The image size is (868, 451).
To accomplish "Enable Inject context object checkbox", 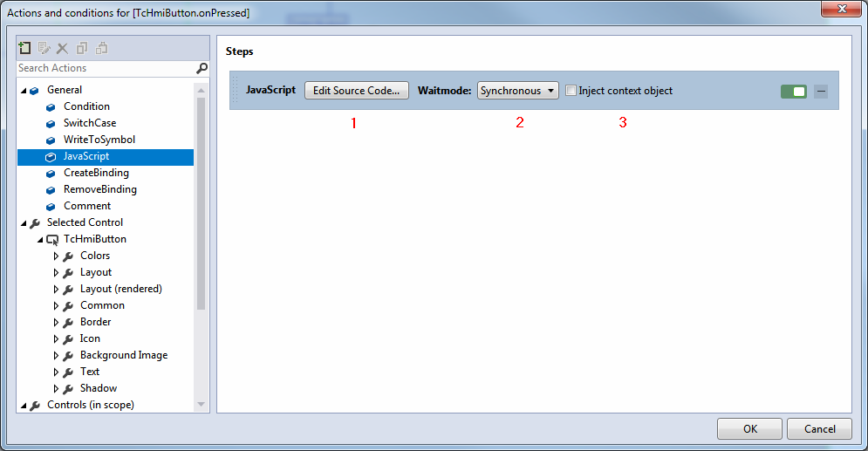I will tap(571, 90).
